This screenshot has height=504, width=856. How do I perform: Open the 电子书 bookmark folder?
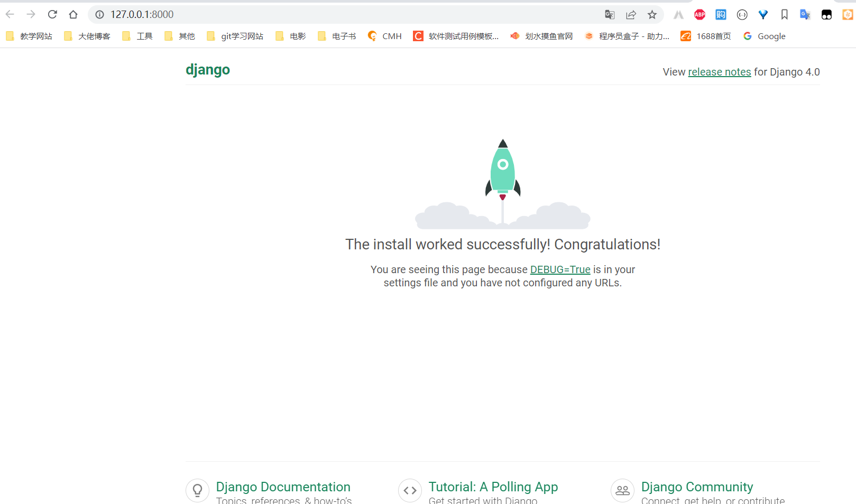pos(337,36)
